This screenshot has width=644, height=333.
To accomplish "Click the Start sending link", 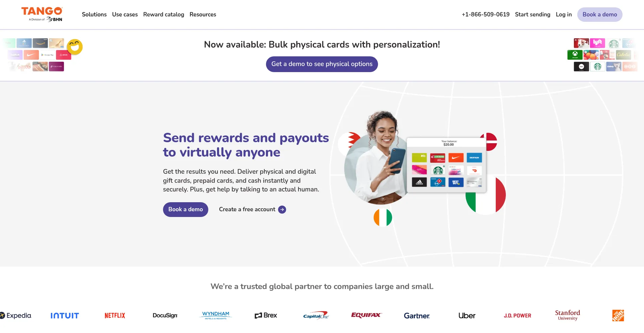I will click(533, 14).
